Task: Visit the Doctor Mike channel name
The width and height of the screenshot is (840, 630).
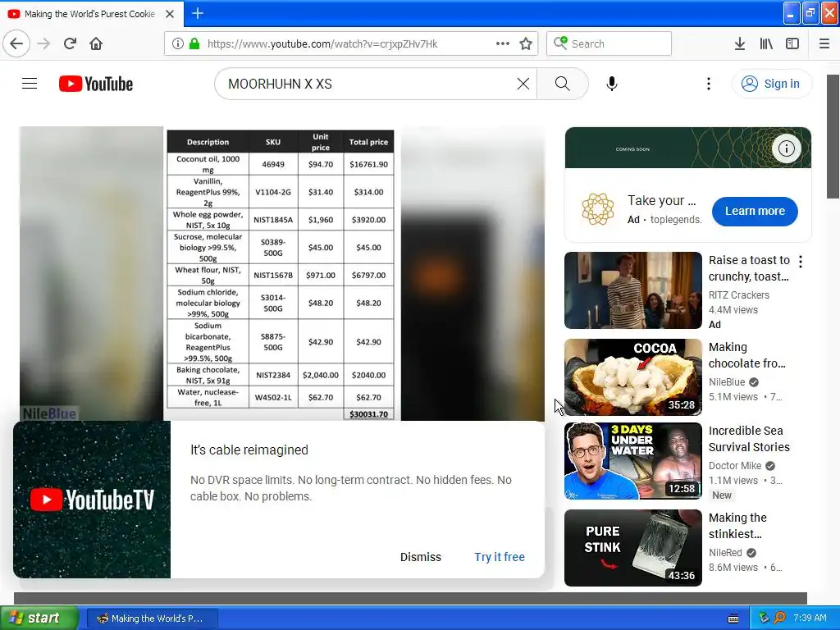Action: coord(734,466)
